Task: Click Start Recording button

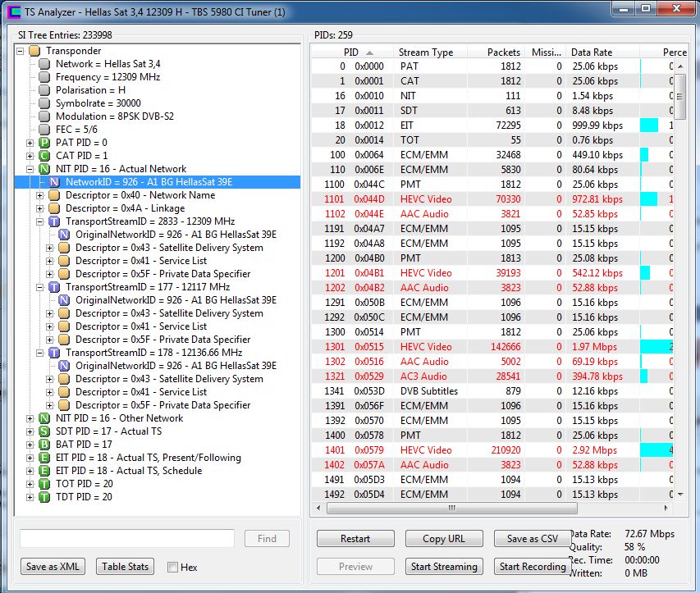Action: coord(532,566)
